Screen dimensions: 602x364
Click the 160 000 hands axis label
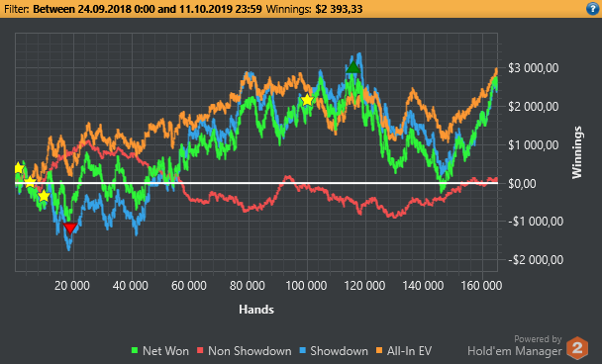tap(481, 286)
